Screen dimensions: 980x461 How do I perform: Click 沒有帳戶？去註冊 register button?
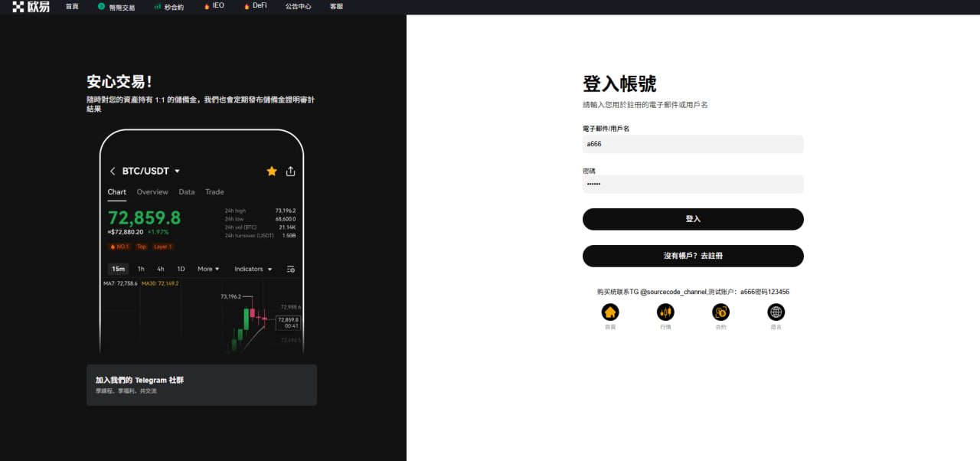[693, 256]
